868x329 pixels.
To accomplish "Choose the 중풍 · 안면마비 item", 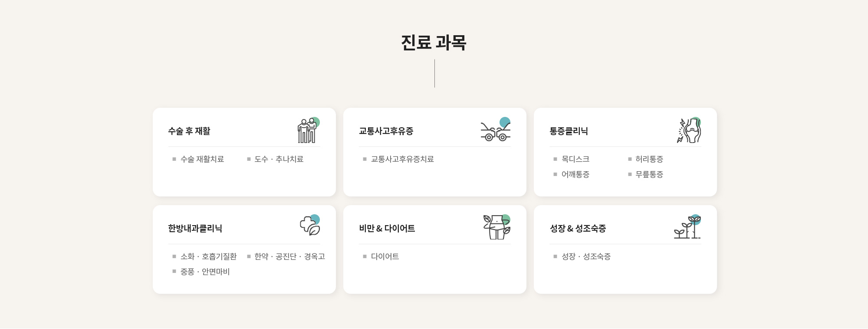I will [x=205, y=272].
